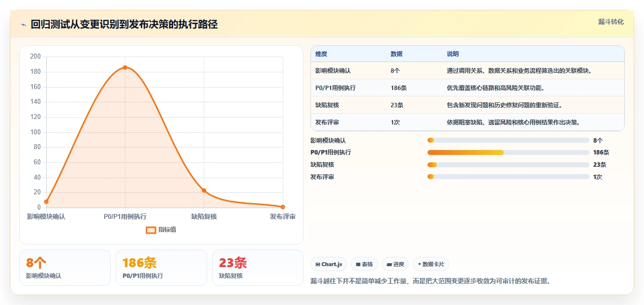Toggle the 指标值 legend swatch
Screen dimensions: 644x305
151,230
